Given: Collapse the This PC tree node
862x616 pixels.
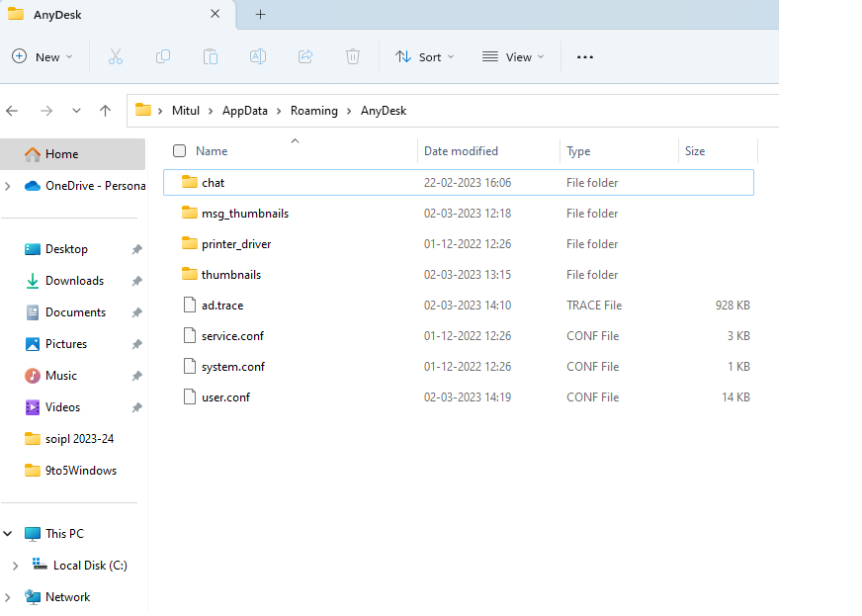Looking at the screenshot, I should pyautogui.click(x=8, y=534).
